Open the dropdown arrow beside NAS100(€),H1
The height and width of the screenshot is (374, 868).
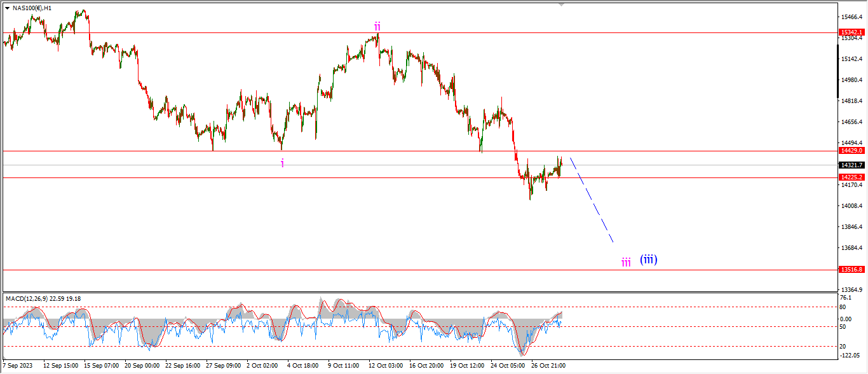click(7, 8)
